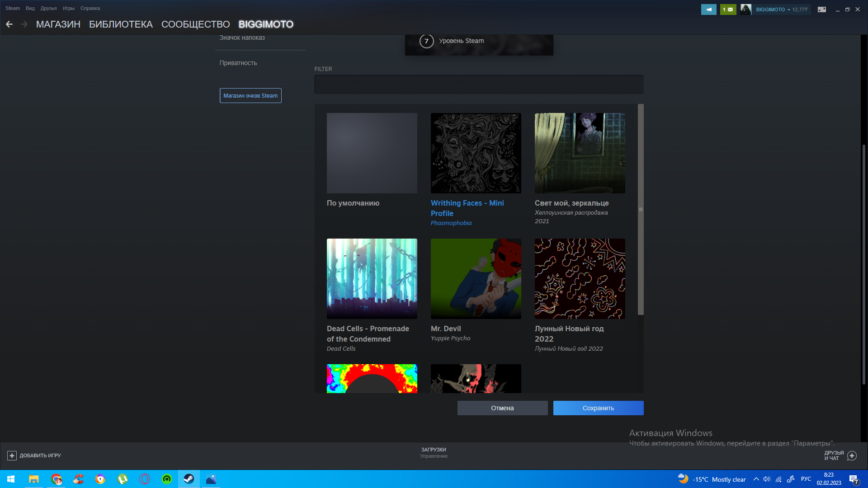868x488 pixels.
Task: Click the ДОБАВИТЬ ИГРУ plus icon
Action: click(x=12, y=455)
